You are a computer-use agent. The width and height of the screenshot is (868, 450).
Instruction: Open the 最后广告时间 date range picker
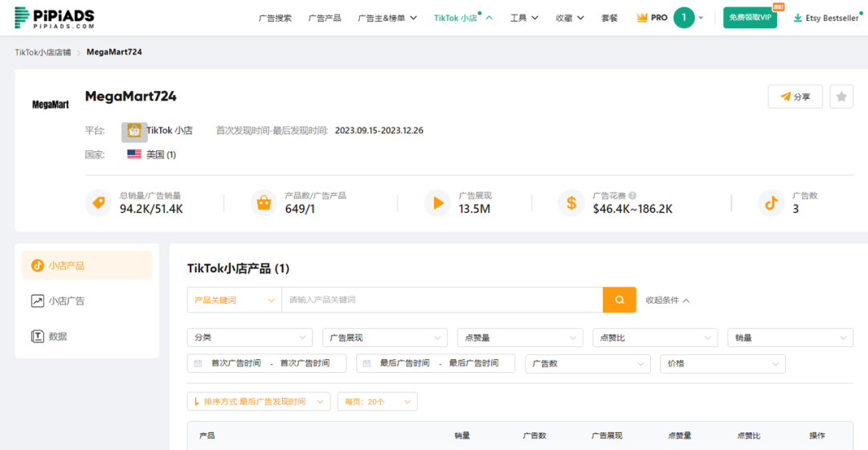436,364
